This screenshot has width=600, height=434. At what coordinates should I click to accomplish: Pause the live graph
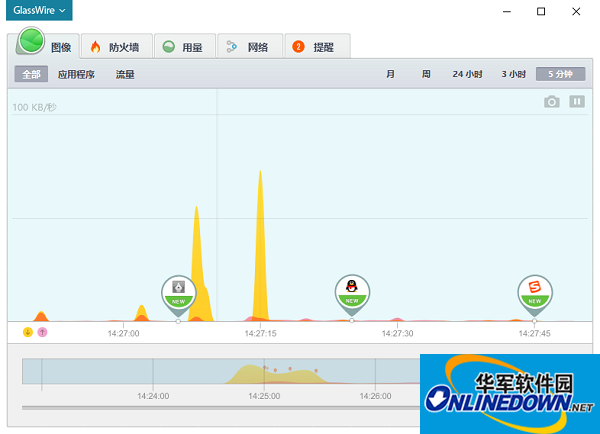(577, 101)
